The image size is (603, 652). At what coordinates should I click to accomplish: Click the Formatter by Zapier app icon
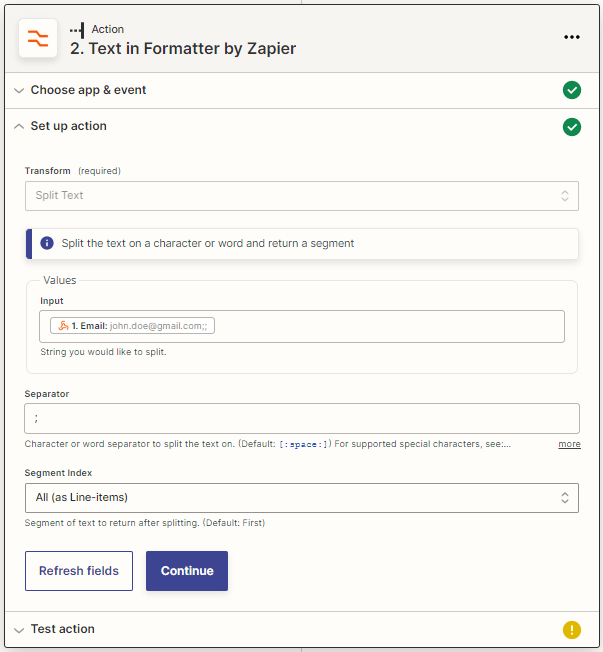tap(38, 38)
